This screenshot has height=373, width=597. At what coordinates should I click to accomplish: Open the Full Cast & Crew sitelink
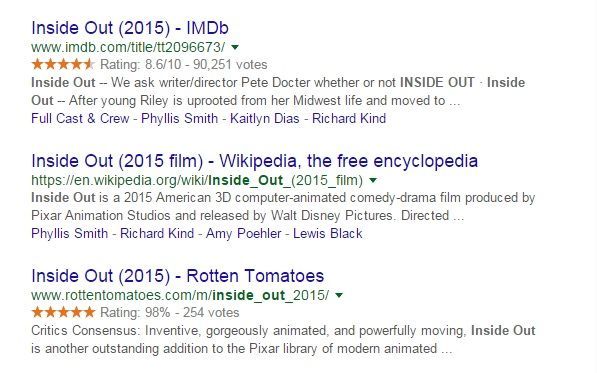(x=80, y=118)
